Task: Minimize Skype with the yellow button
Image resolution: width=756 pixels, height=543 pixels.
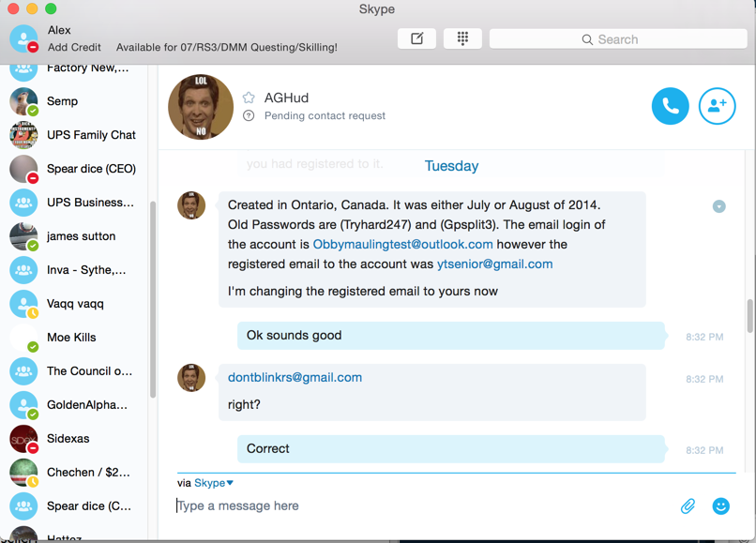Action: click(32, 8)
